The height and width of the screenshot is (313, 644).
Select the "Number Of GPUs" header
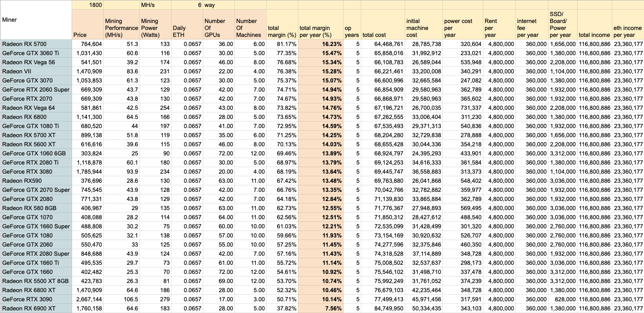click(218, 25)
